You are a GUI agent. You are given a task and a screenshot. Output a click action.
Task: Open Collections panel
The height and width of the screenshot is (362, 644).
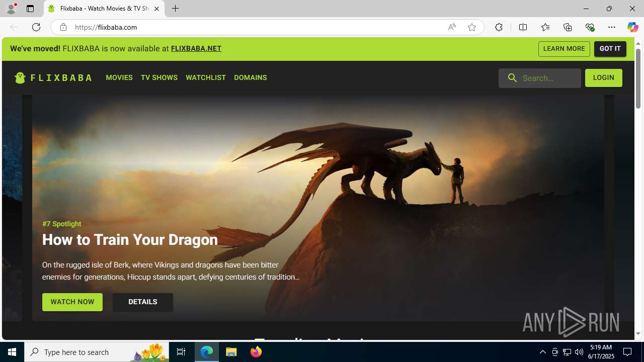pos(568,27)
